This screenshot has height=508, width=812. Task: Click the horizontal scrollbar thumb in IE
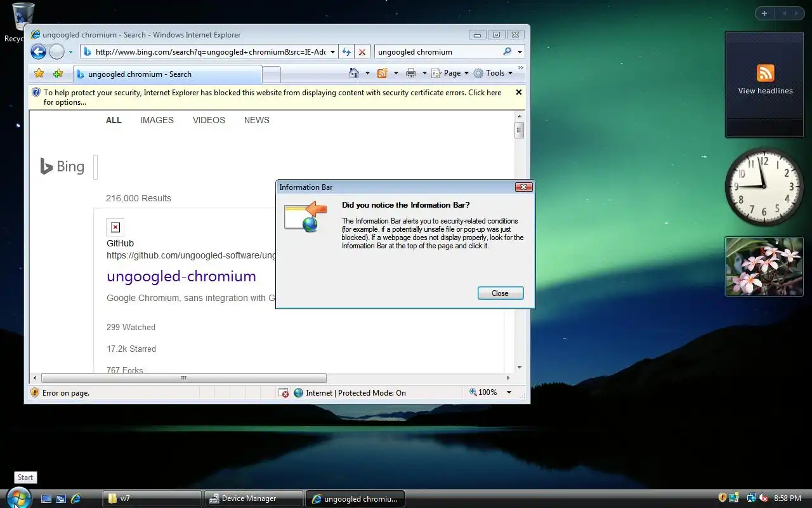click(183, 378)
